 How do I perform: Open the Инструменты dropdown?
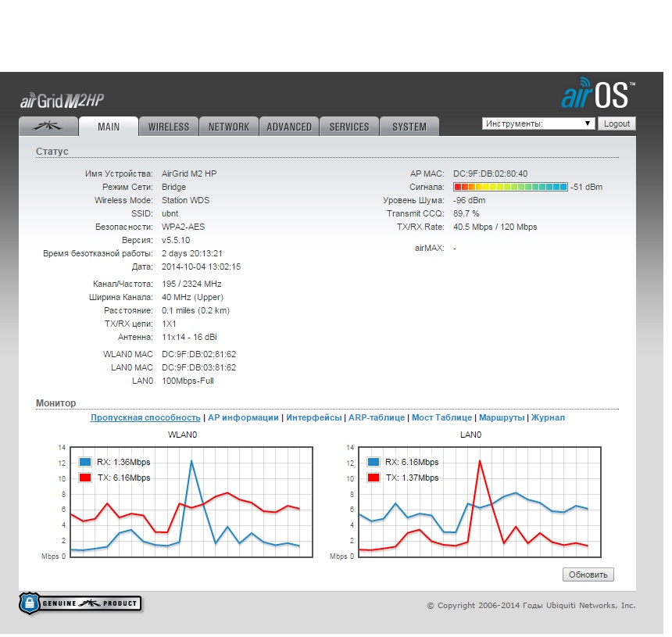click(538, 123)
